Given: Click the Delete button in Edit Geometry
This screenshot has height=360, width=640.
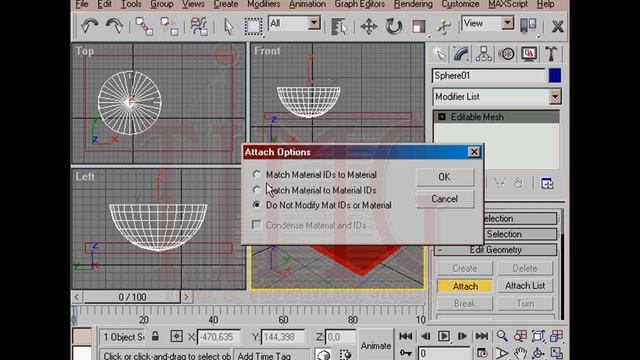Looking at the screenshot, I should (525, 269).
